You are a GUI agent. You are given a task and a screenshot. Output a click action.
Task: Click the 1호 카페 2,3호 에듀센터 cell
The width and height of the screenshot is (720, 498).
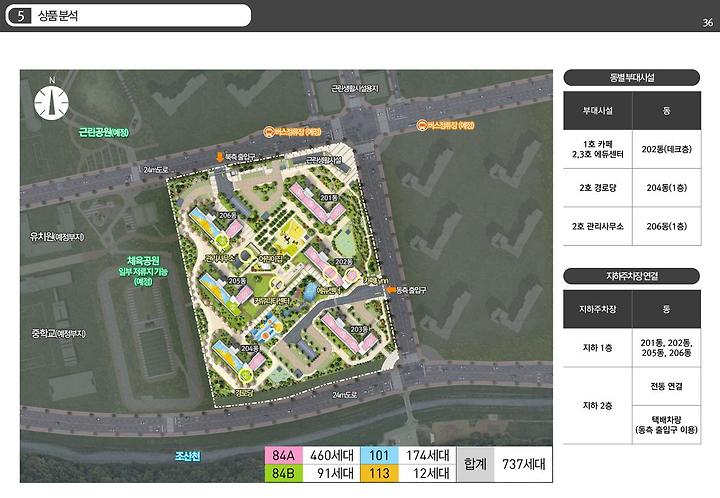(x=598, y=149)
